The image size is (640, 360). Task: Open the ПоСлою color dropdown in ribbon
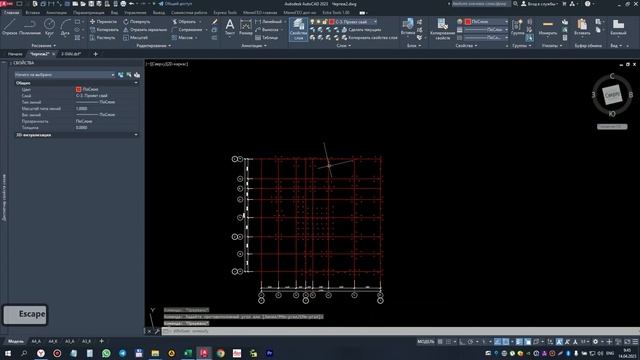(487, 22)
